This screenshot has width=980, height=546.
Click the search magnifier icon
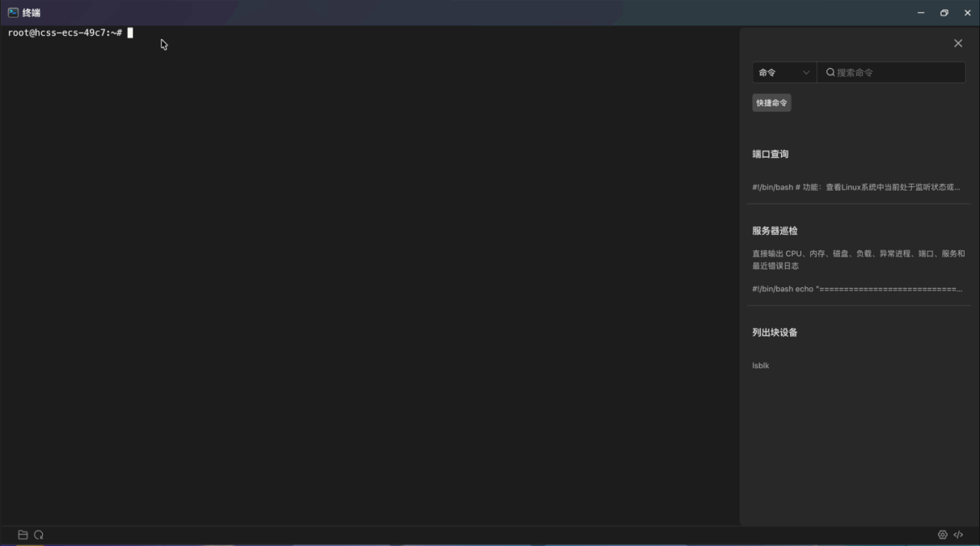(830, 73)
